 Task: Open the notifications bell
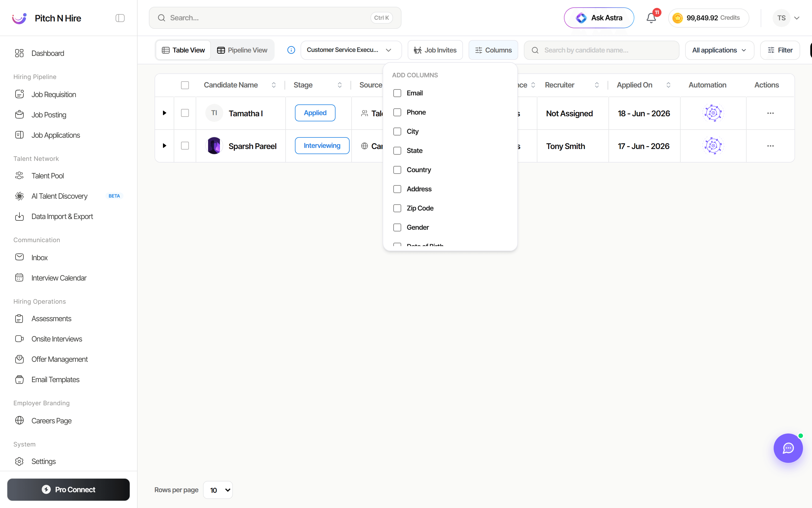tap(651, 18)
